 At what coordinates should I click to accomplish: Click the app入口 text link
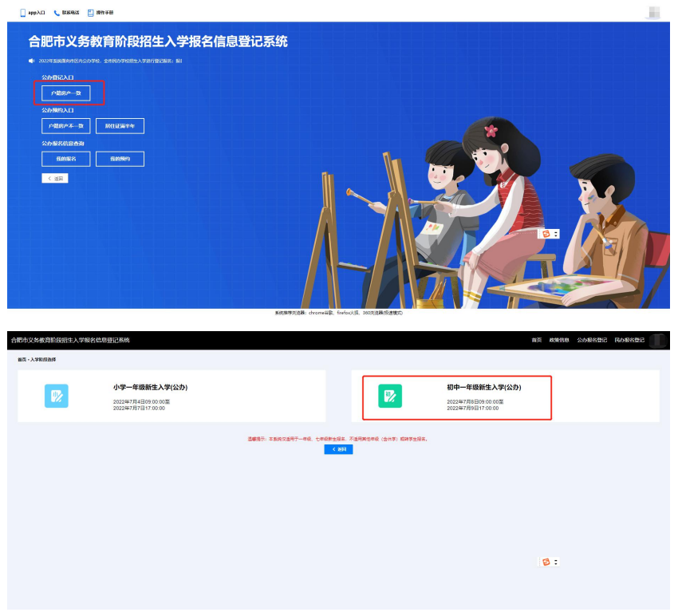click(37, 13)
